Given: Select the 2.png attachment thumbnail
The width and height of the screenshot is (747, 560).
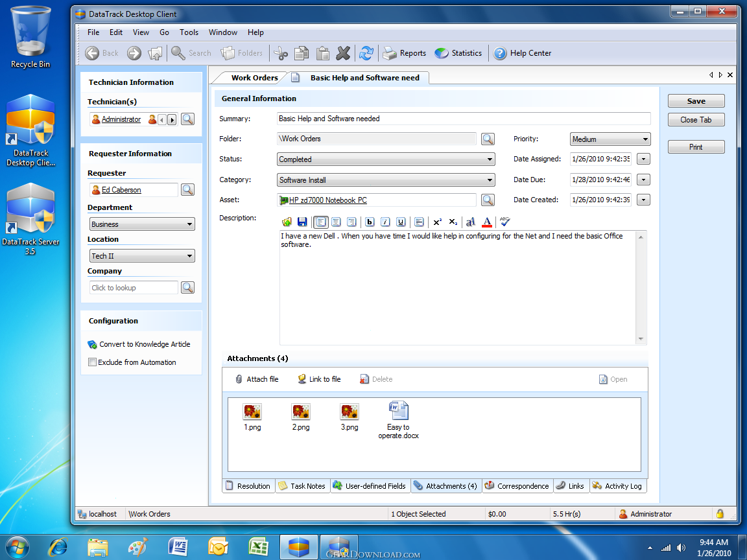Looking at the screenshot, I should (x=301, y=417).
